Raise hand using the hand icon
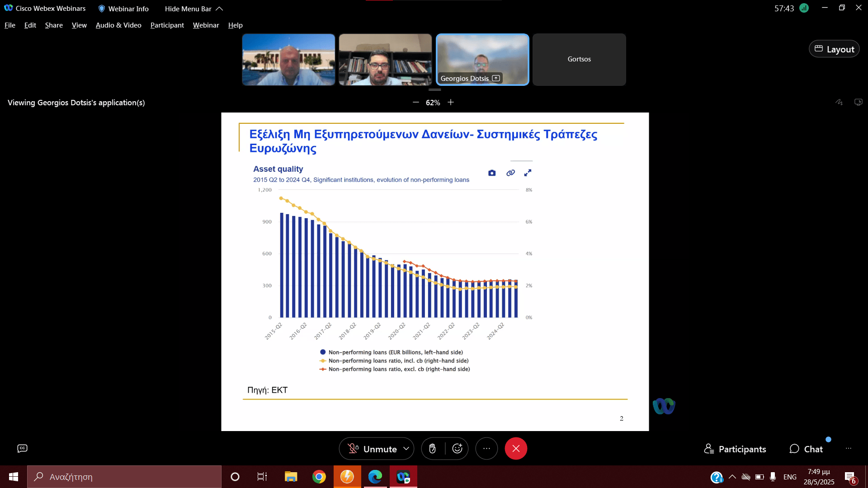The height and width of the screenshot is (488, 868). click(433, 449)
